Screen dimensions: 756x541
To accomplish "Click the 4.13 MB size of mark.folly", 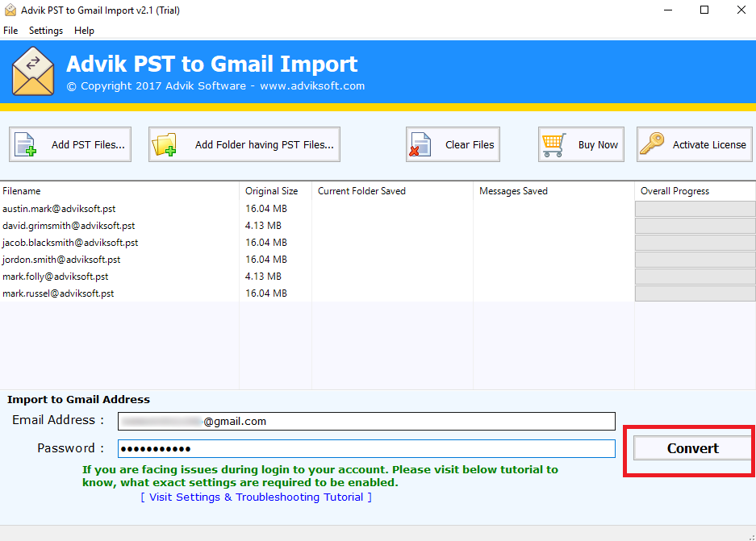I will (x=263, y=276).
